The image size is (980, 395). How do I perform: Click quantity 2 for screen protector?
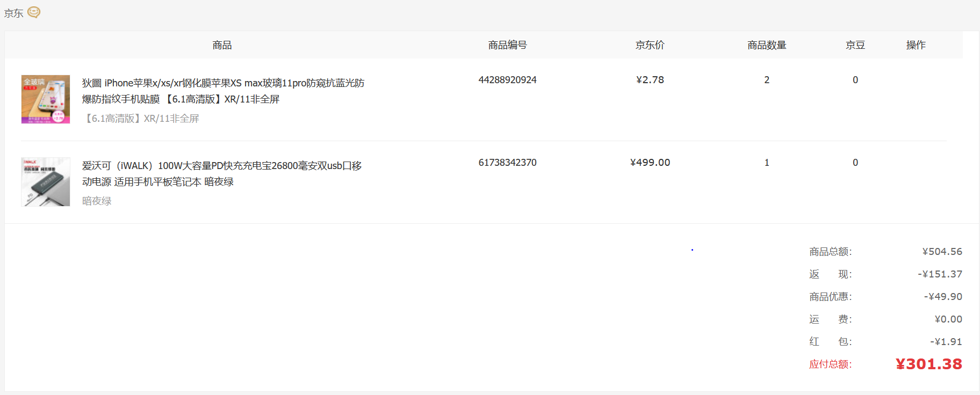(767, 80)
